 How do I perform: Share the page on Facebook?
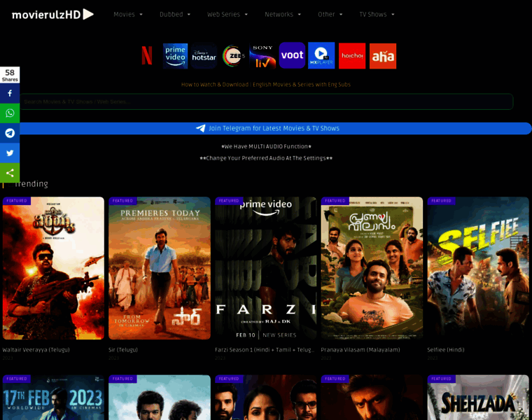pyautogui.click(x=10, y=93)
